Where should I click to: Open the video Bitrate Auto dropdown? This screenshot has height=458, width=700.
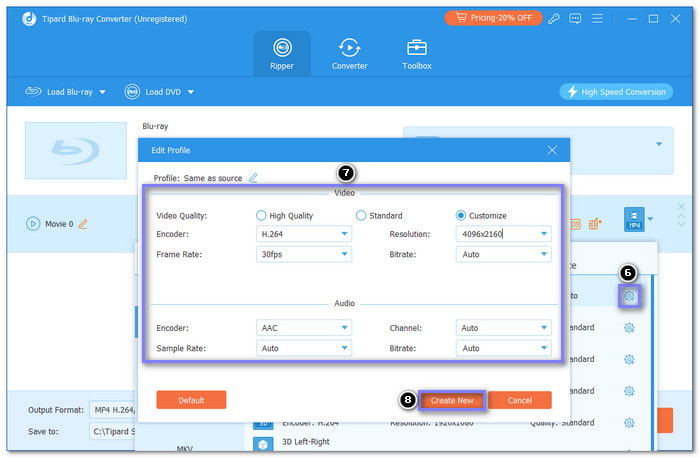pyautogui.click(x=503, y=254)
